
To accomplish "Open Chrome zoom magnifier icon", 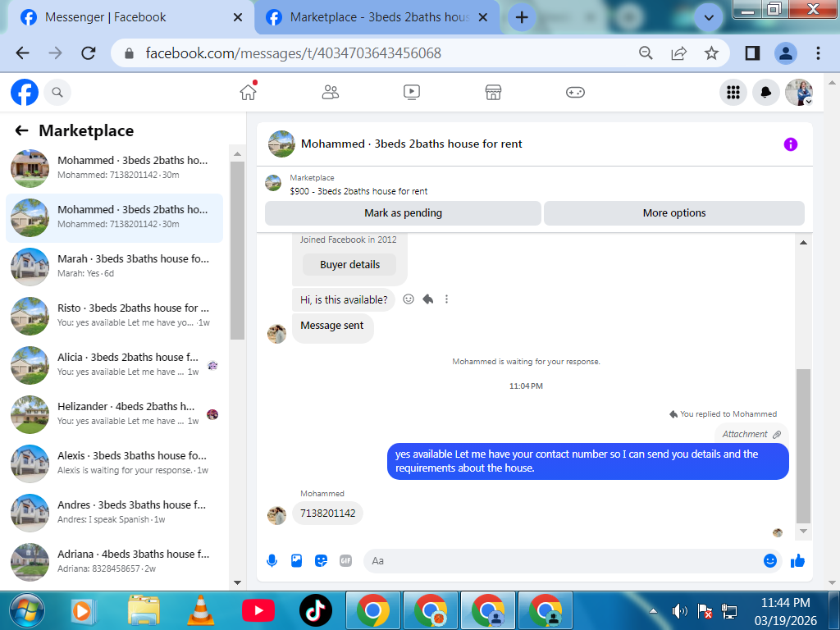I will tap(646, 53).
